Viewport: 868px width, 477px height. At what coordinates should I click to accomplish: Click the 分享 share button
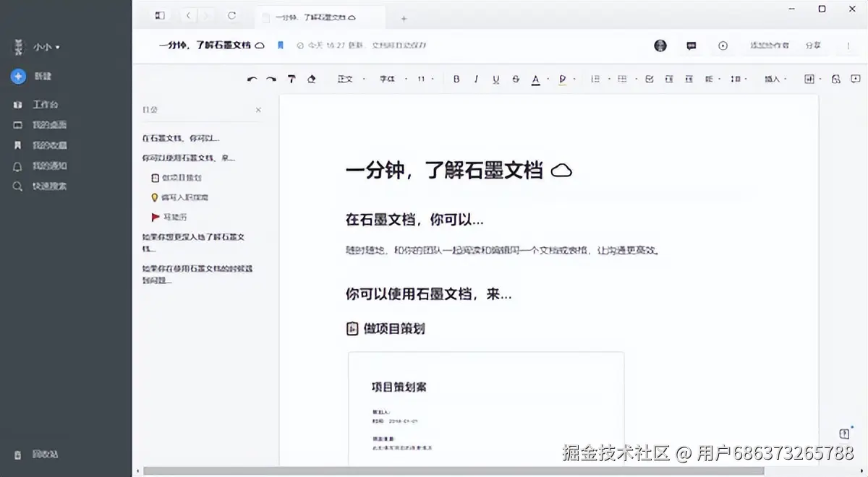coord(813,46)
